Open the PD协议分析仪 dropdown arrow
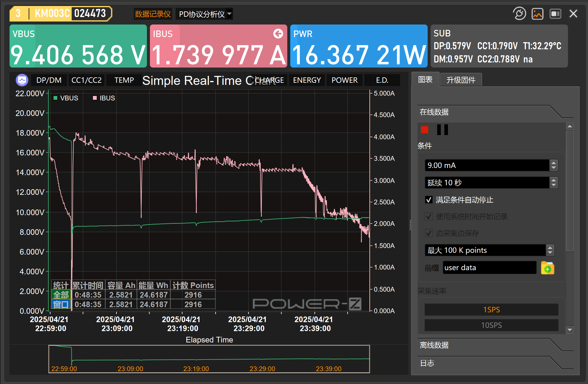 (229, 14)
